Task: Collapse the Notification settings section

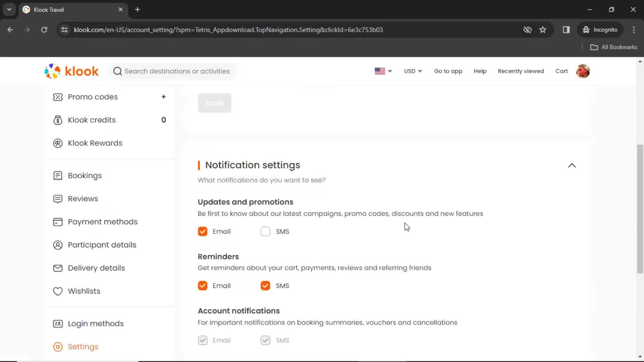Action: pyautogui.click(x=572, y=165)
